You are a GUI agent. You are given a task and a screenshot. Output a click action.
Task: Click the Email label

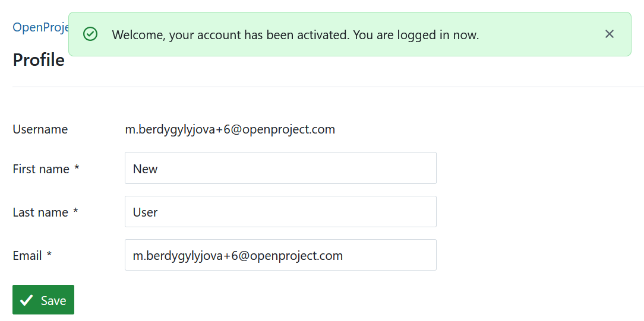27,256
